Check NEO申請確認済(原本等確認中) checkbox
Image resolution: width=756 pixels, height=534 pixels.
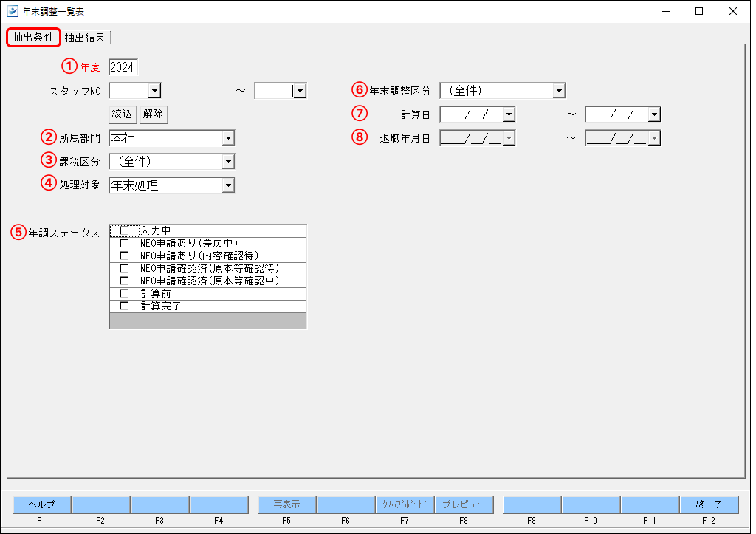[x=124, y=281]
